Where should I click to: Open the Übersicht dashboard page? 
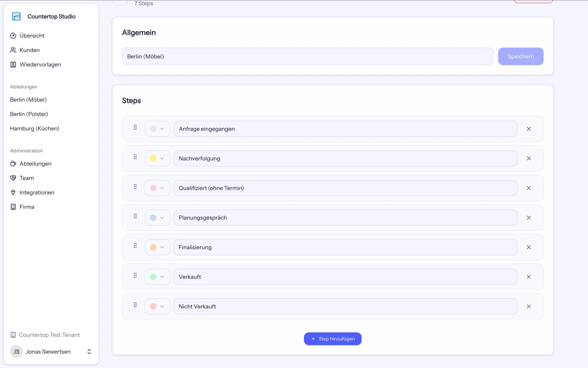[x=27, y=36]
